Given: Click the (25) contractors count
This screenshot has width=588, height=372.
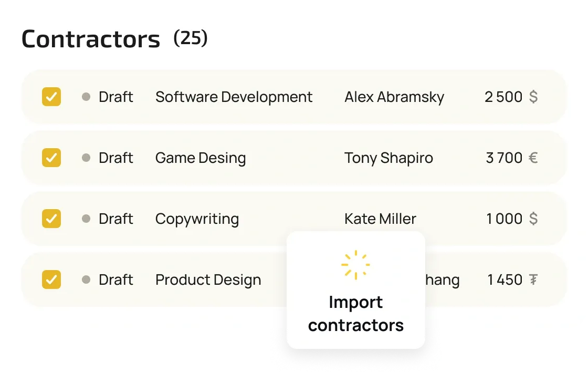Looking at the screenshot, I should click(191, 38).
